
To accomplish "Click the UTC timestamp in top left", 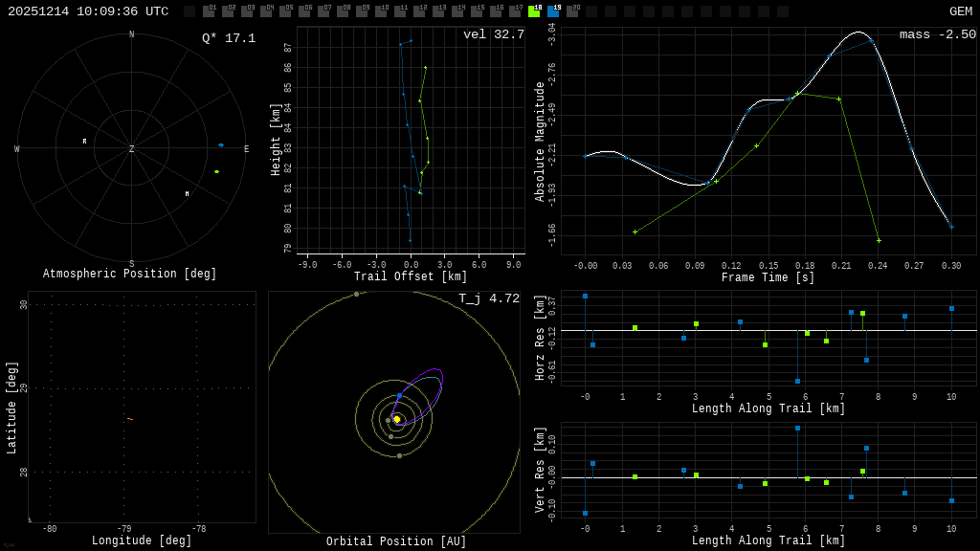I will click(x=88, y=11).
